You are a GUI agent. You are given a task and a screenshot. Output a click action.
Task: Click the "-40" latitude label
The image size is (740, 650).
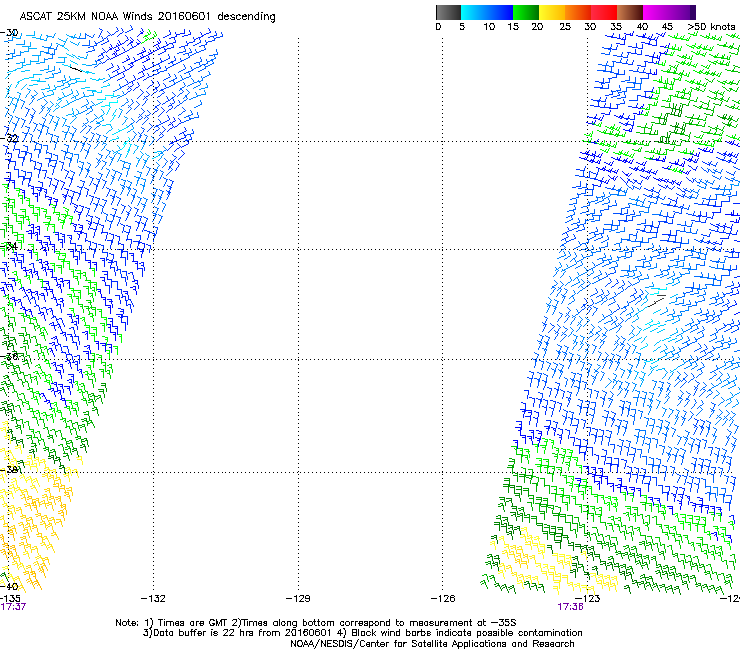tap(9, 587)
